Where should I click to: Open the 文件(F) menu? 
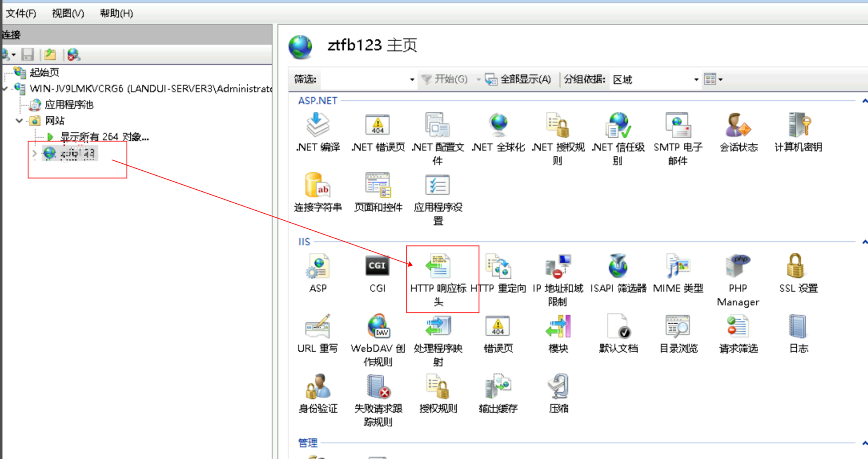point(21,13)
